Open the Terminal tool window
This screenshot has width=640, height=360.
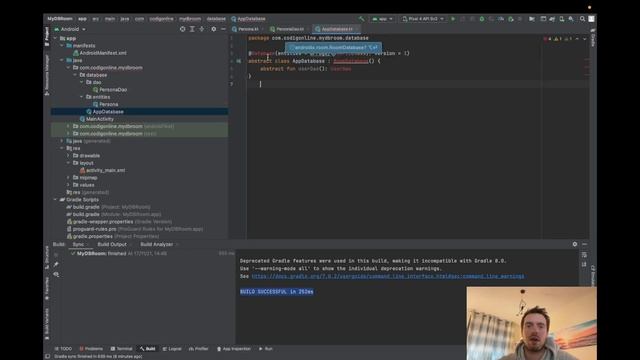(x=122, y=349)
